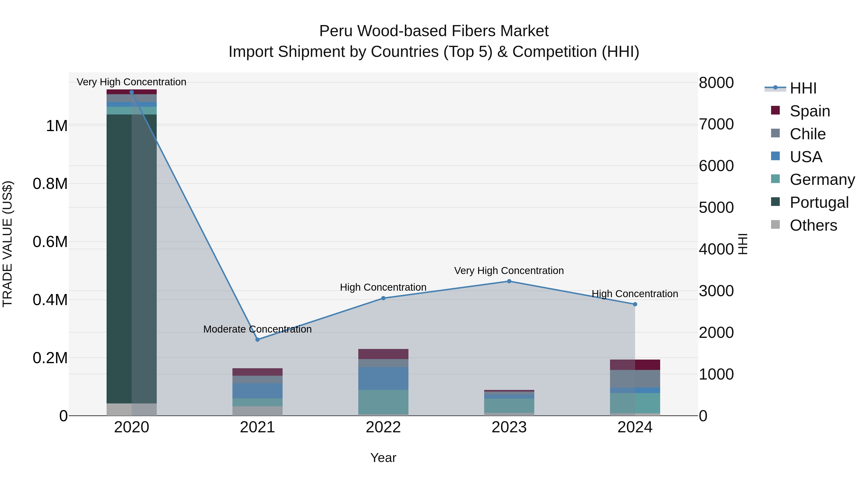Toggle the Chile legend entry

point(798,134)
